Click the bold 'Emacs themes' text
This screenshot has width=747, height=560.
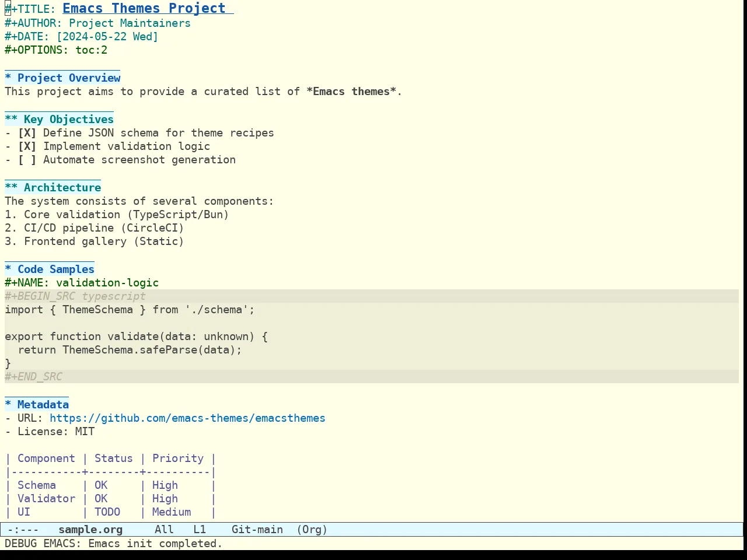[351, 92]
